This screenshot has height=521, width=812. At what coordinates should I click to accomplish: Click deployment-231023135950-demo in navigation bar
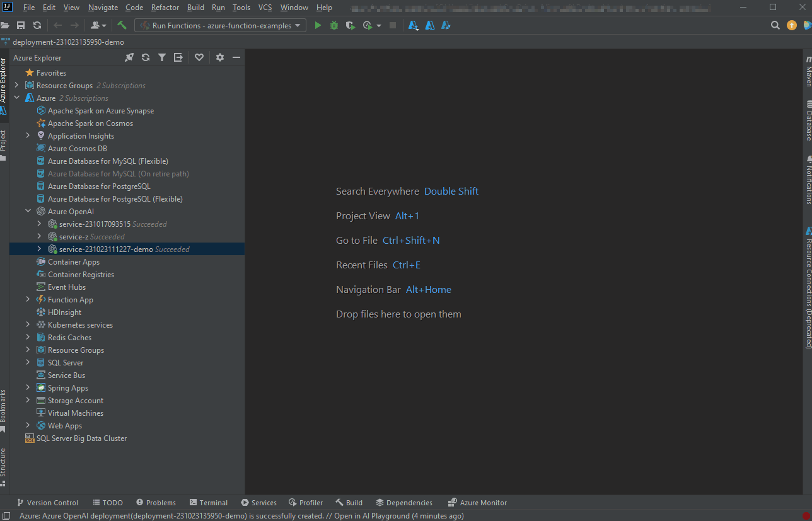pos(68,42)
